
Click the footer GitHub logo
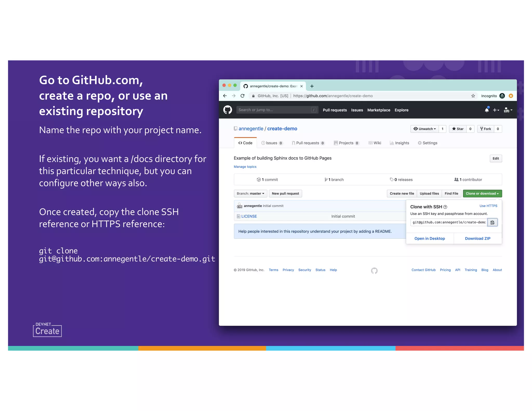[x=374, y=271]
